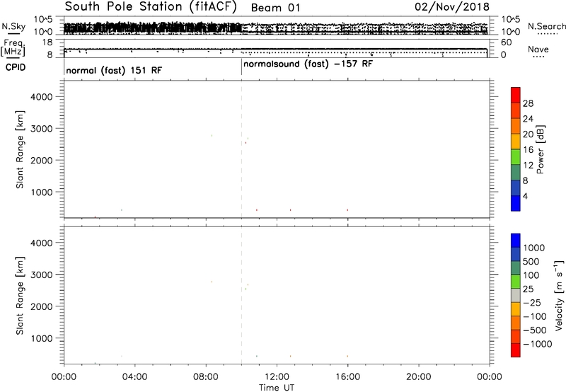This screenshot has width=566, height=392.
Task: Pick the top blue segment of velocity colorbar
Action: point(516,241)
